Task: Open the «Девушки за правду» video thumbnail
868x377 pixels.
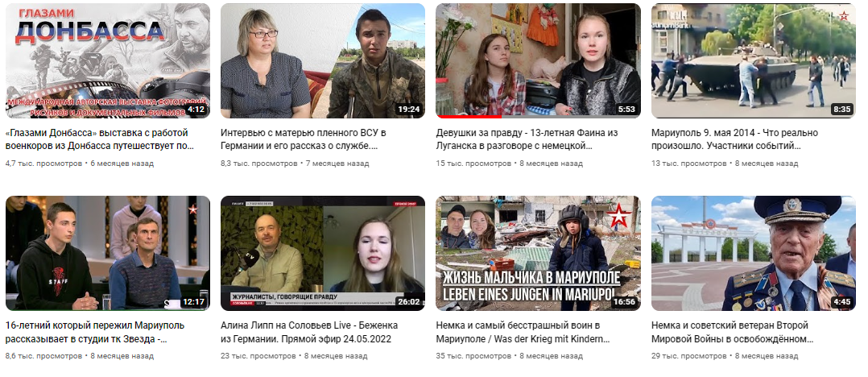Action: pyautogui.click(x=538, y=61)
